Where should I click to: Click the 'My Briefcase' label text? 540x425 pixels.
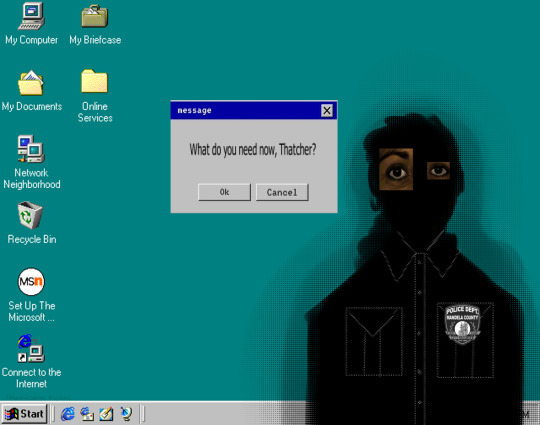click(x=95, y=40)
